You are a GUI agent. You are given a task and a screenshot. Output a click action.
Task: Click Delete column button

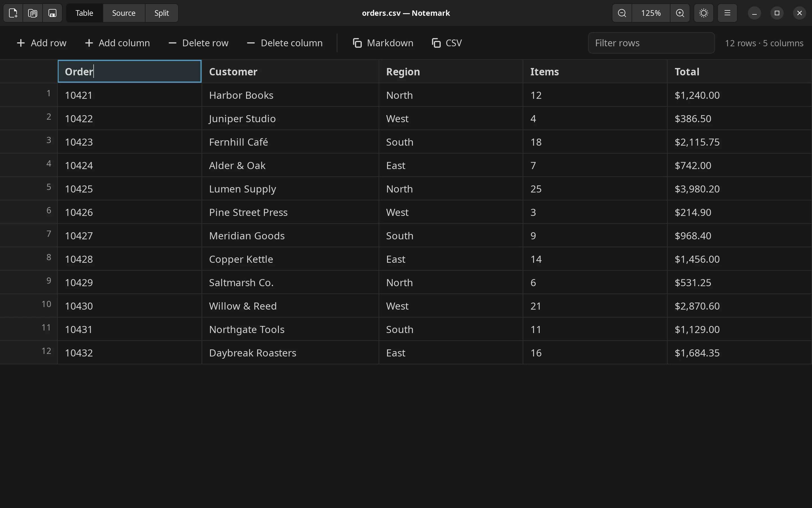[285, 43]
